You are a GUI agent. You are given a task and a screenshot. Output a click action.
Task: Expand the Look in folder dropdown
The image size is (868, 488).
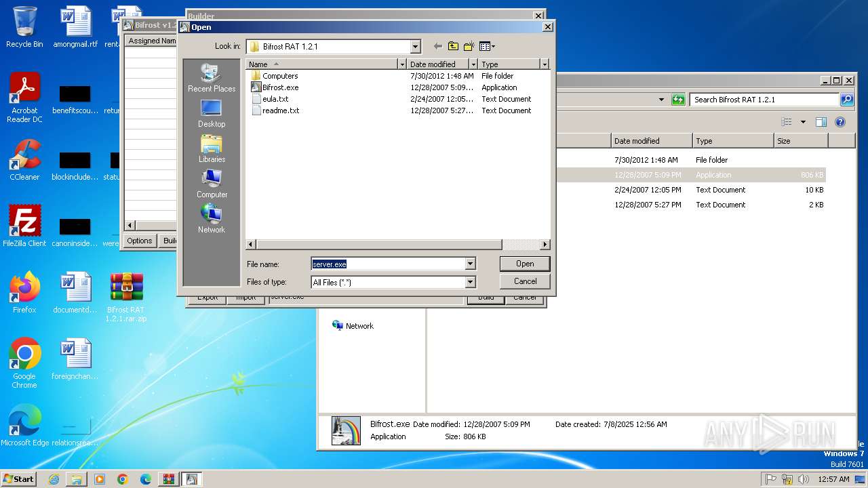415,46
